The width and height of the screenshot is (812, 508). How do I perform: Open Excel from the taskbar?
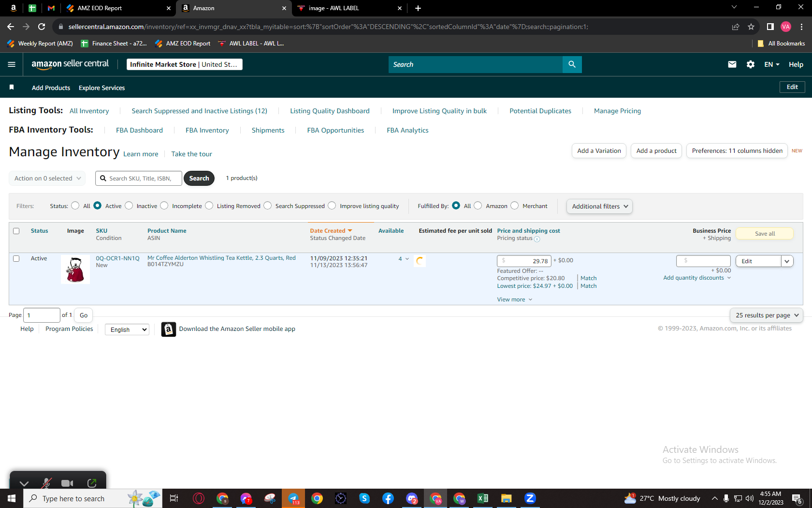pos(483,498)
